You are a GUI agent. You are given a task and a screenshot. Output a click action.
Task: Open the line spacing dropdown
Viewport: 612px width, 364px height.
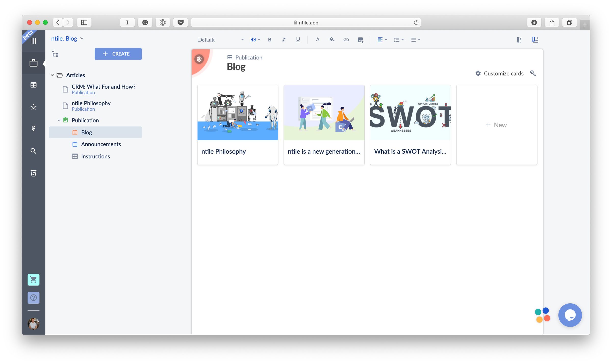[x=399, y=40]
